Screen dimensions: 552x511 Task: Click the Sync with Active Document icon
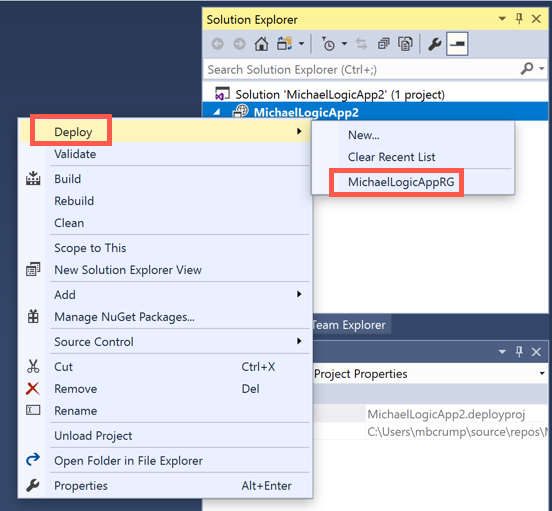click(361, 44)
